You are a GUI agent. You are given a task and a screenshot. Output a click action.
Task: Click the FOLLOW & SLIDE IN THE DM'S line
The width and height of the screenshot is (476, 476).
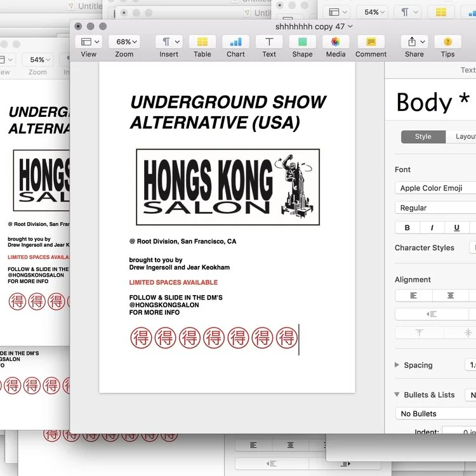176,298
